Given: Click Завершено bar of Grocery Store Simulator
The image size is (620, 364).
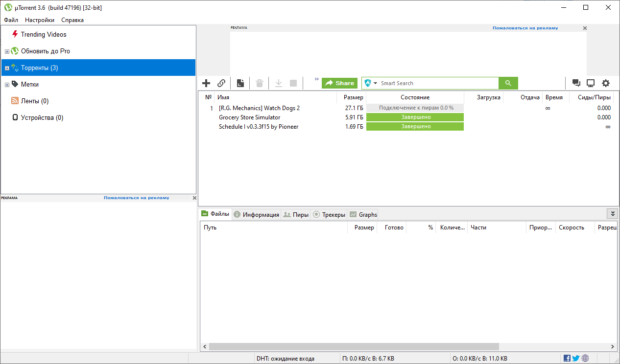Looking at the screenshot, I should 415,117.
